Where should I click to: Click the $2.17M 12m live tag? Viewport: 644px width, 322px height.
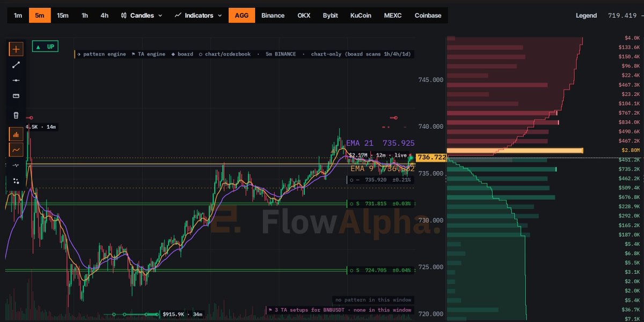378,155
